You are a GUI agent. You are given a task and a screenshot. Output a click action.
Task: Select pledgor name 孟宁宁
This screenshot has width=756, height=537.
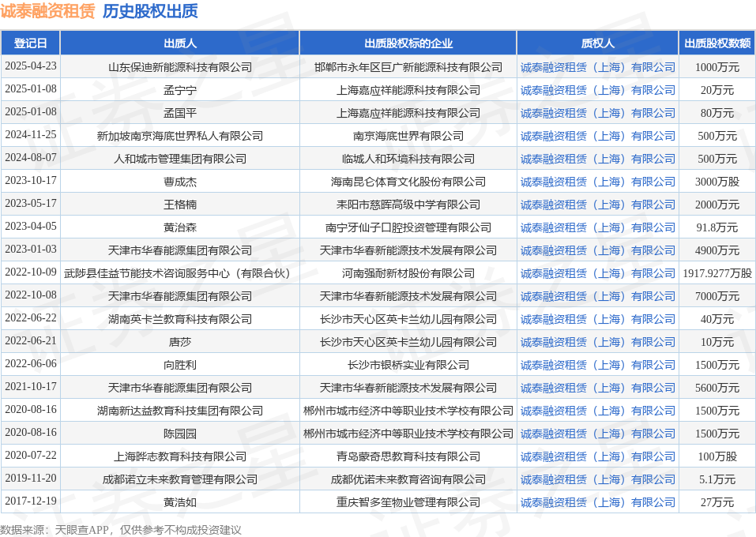tap(180, 90)
